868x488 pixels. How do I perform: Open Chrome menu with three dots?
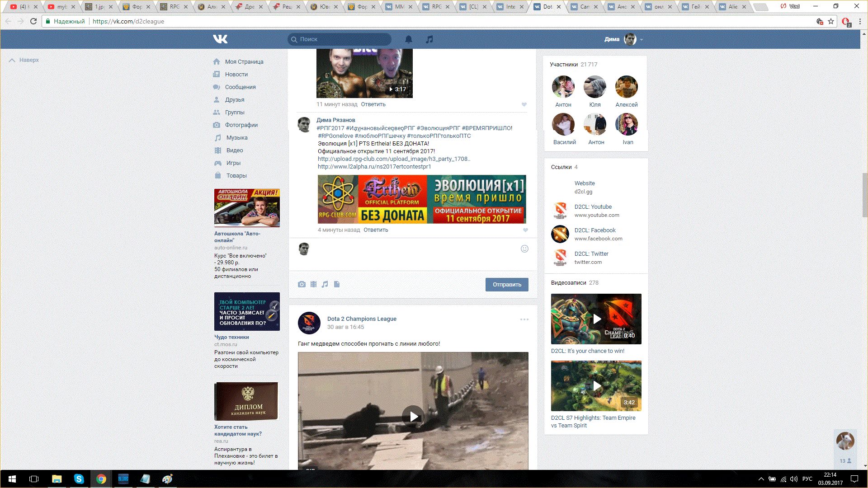coord(860,21)
